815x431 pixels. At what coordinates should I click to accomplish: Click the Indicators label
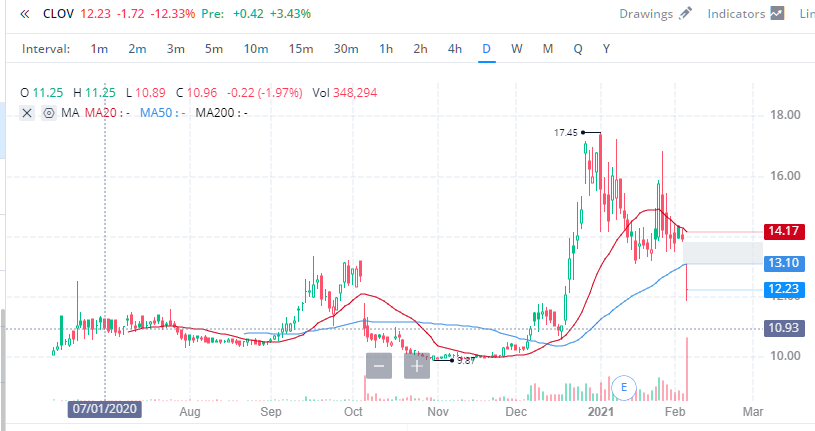tap(736, 14)
